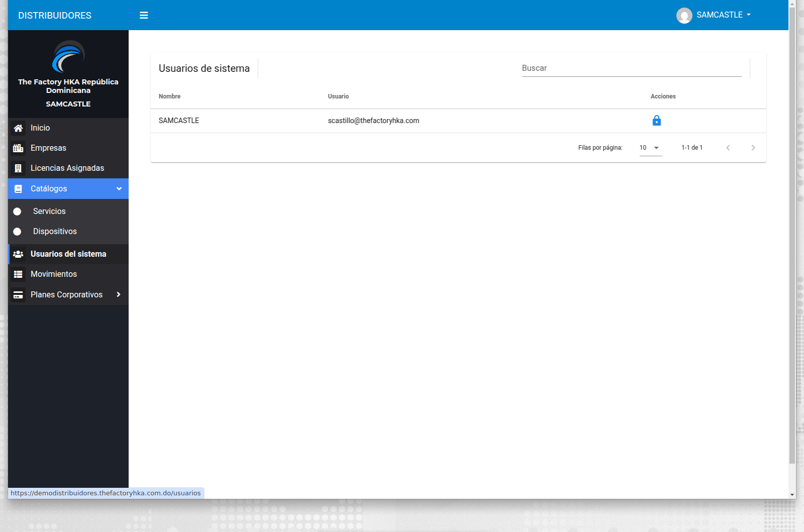Click the 1-1 de 1 pagination text
This screenshot has width=804, height=532.
coord(692,148)
